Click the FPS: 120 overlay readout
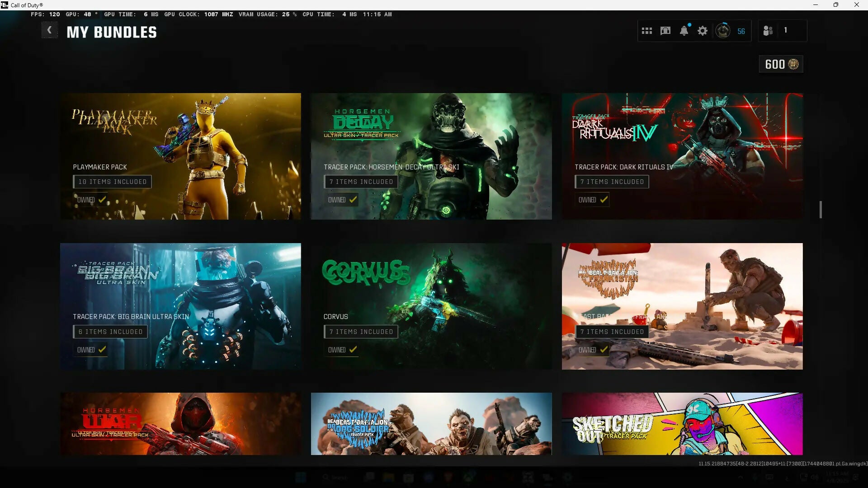The image size is (868, 488). click(x=45, y=14)
